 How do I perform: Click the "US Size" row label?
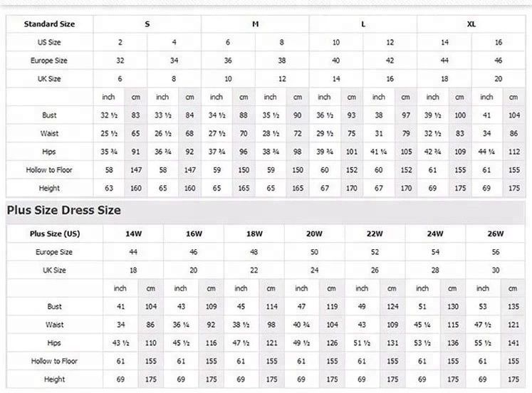coord(49,43)
